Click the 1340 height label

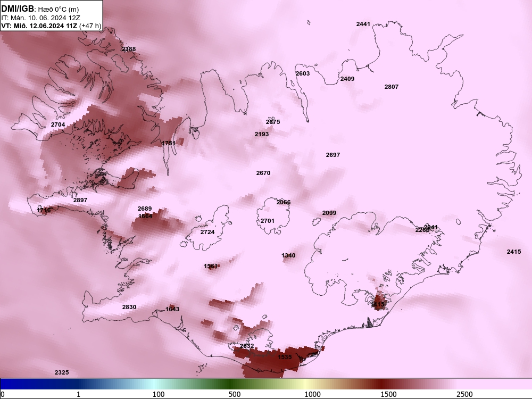[288, 255]
